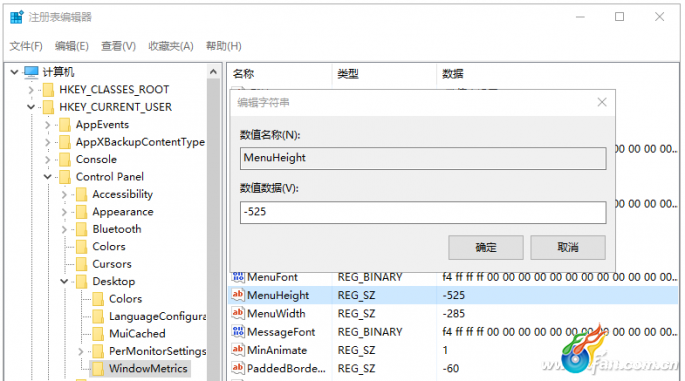
Task: Select Colors key under Control Panel
Action: coord(109,247)
